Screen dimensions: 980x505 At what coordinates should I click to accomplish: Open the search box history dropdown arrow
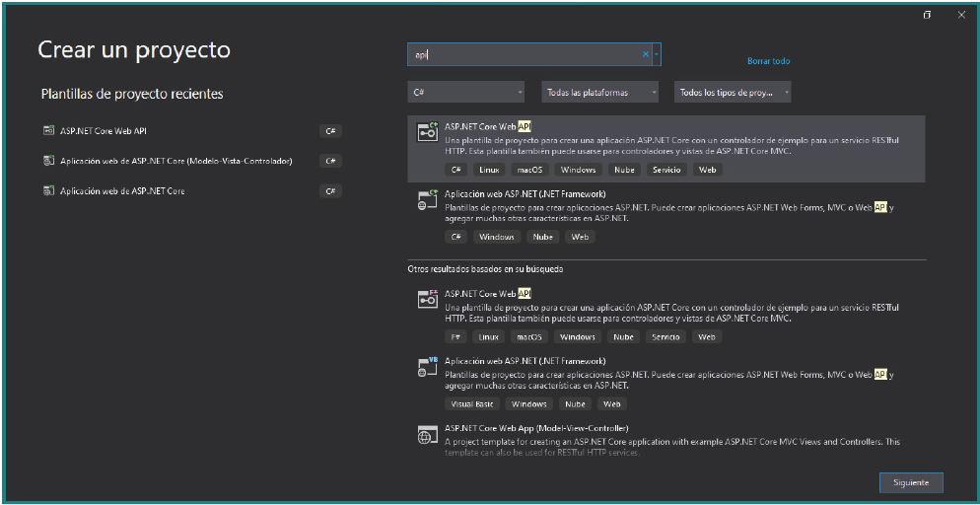point(657,54)
